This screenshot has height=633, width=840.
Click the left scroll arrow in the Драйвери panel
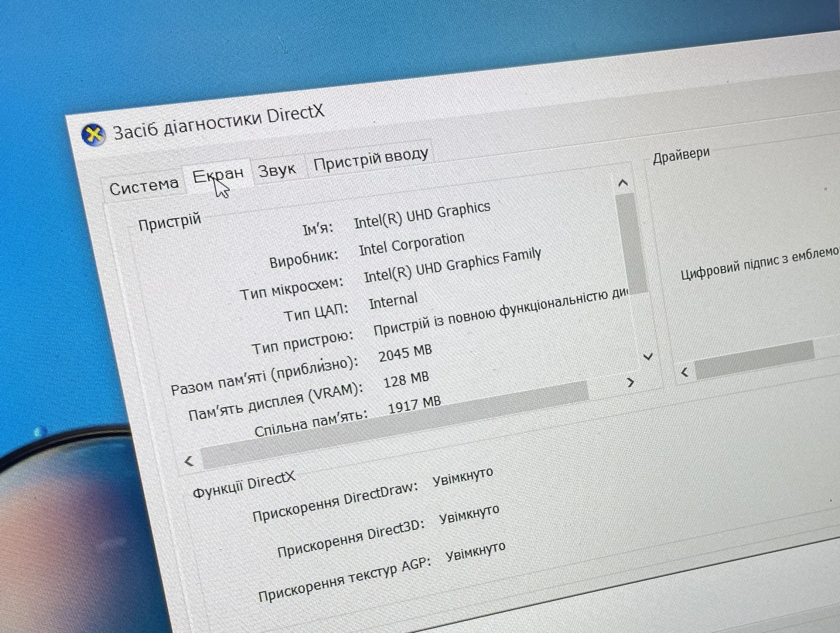685,372
